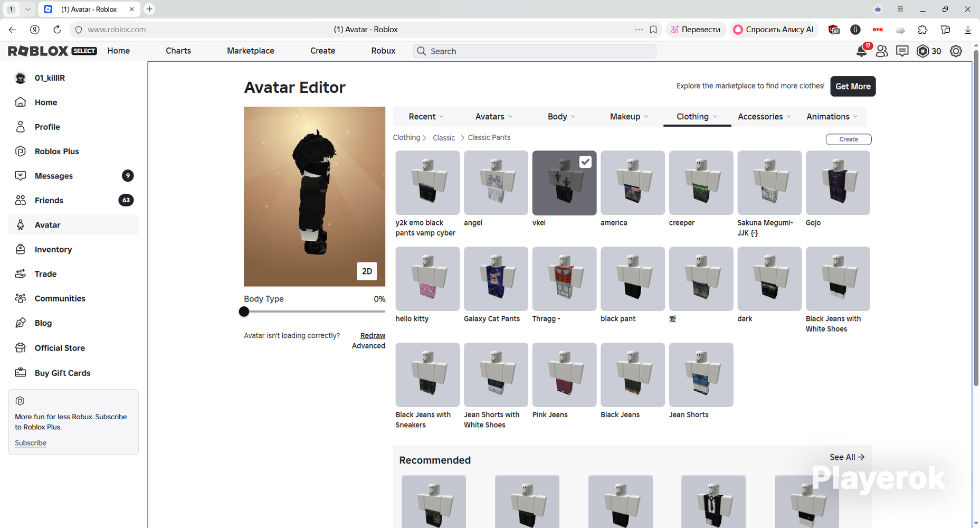The width and height of the screenshot is (980, 528).
Task: Expand the Recent dropdown tab
Action: click(426, 117)
